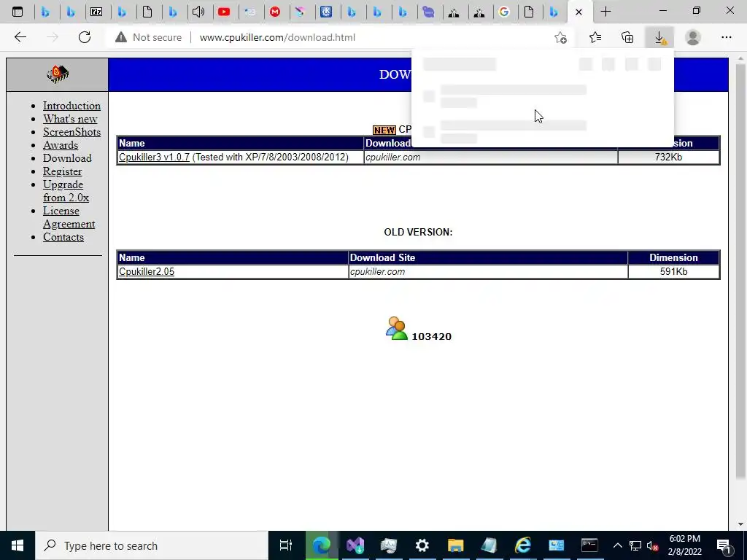Open the clock and date flyout
Viewport: 747px width, 560px height.
pos(684,545)
